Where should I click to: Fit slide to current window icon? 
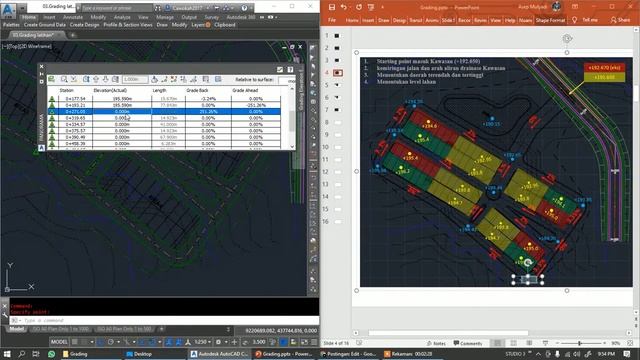click(x=630, y=343)
